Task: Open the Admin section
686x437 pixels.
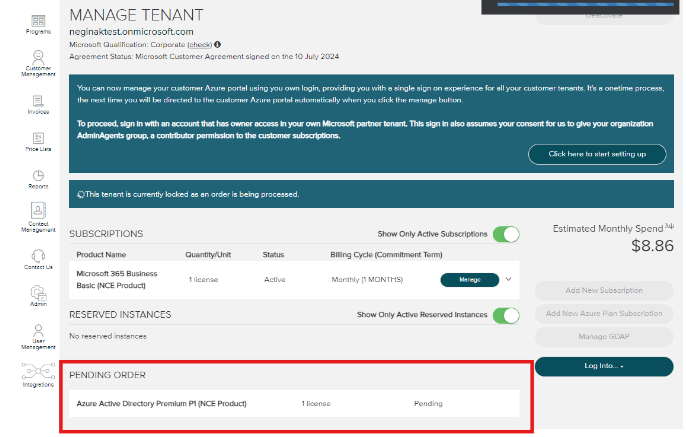Action: pyautogui.click(x=38, y=296)
